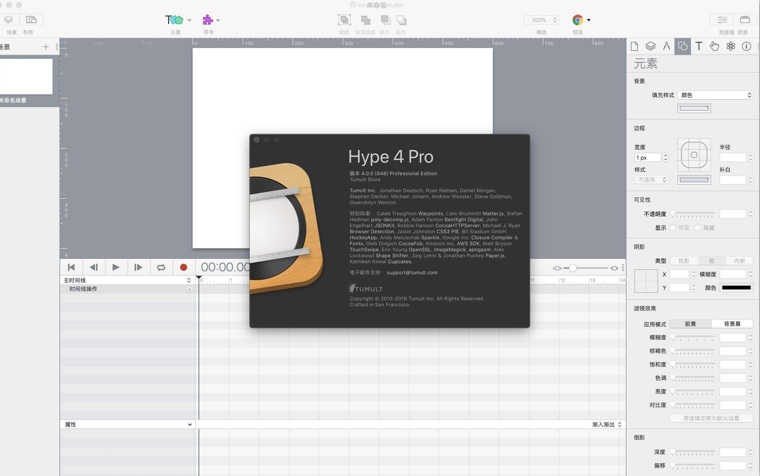Open the Scene inspector layers tab
The width and height of the screenshot is (760, 476).
point(650,47)
